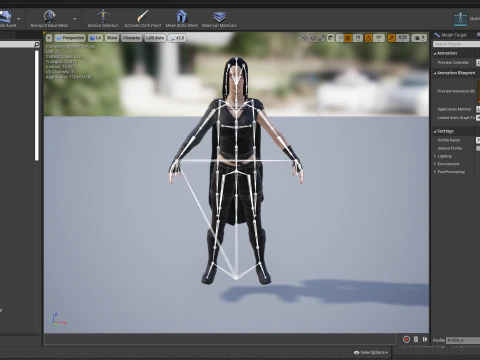Click the Triangles count text in viewport
Image resolution: width=480 pixels, height=360 pixels.
61,62
